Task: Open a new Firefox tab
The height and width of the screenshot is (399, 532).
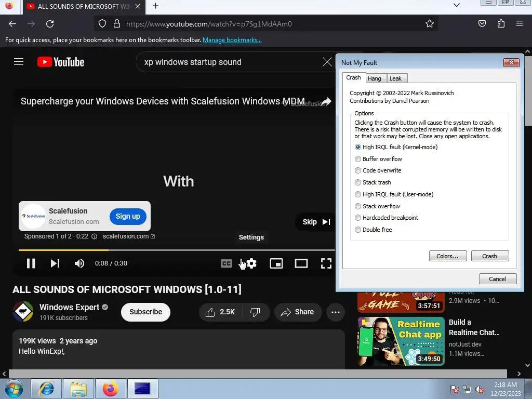Action: pyautogui.click(x=155, y=6)
